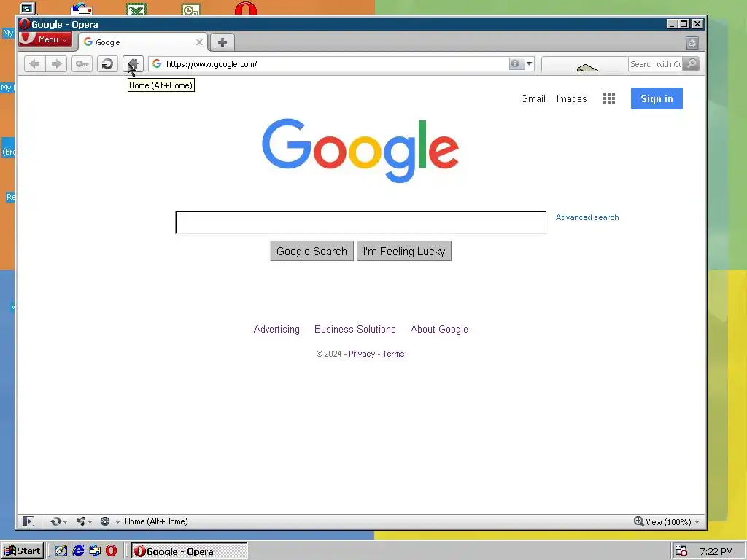Click the system tray scheduler icon
This screenshot has height=560, width=747.
tap(681, 551)
